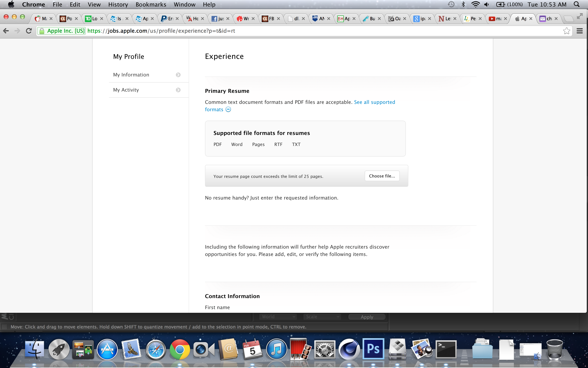Click the Chrome icon in dock
The width and height of the screenshot is (588, 368).
coord(180,349)
